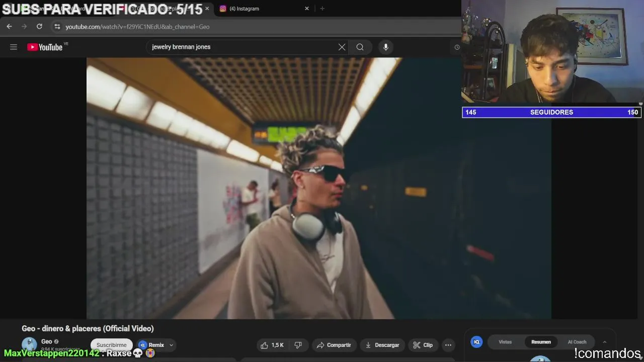
Task: Open the Geo channel name link
Action: pos(46,341)
